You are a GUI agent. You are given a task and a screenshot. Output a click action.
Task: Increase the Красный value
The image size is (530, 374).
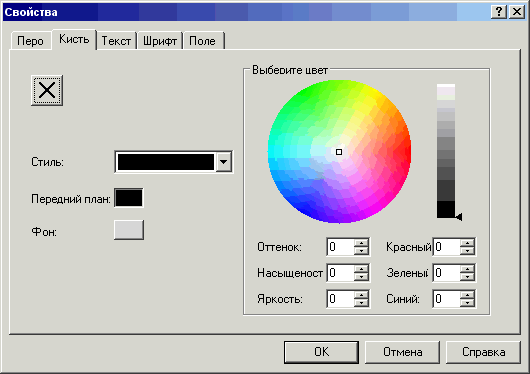pyautogui.click(x=467, y=243)
